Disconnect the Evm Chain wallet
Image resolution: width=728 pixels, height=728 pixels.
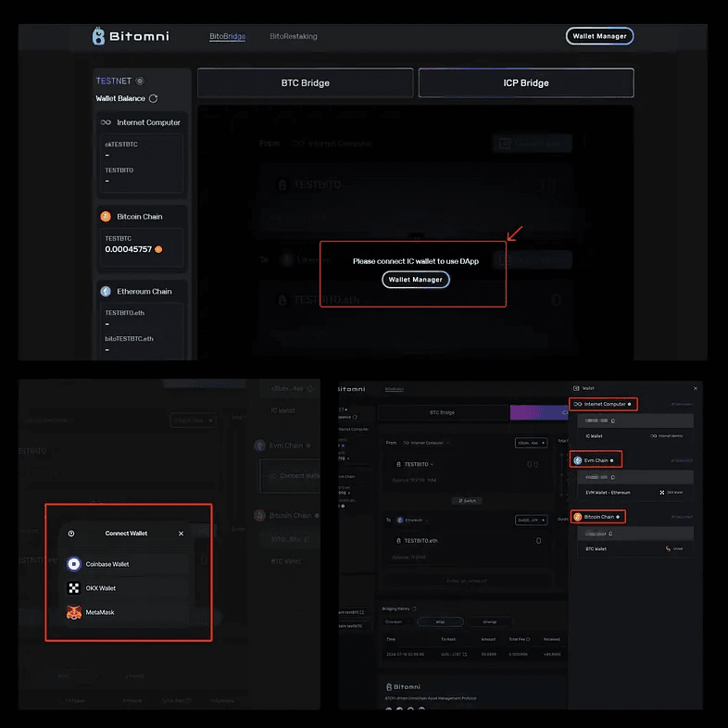point(682,460)
